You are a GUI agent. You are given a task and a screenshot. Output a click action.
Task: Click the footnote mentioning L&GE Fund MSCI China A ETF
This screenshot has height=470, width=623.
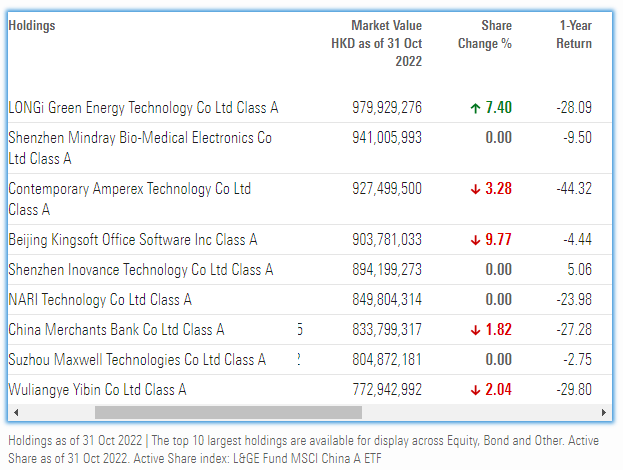[x=304, y=449]
